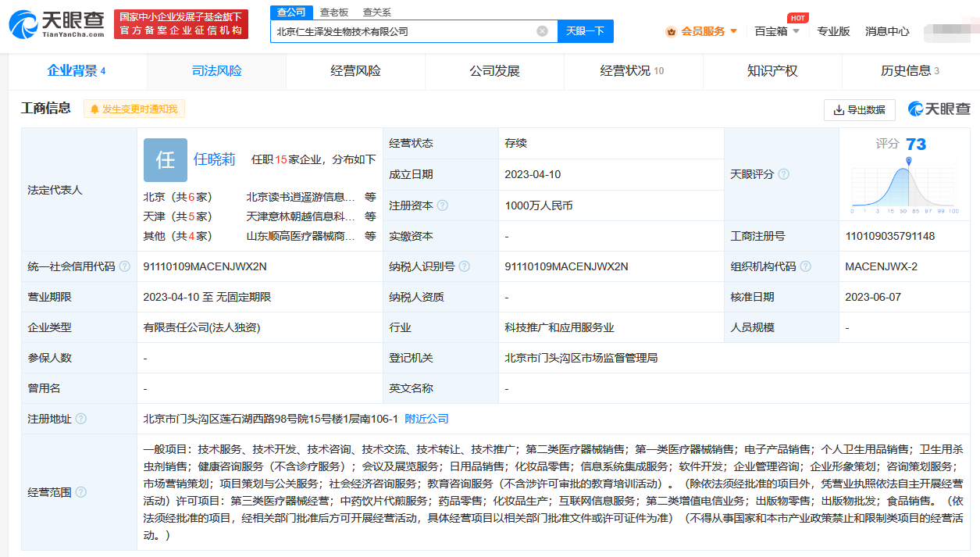Expand the 百宝箱 dropdown arrow

click(796, 32)
